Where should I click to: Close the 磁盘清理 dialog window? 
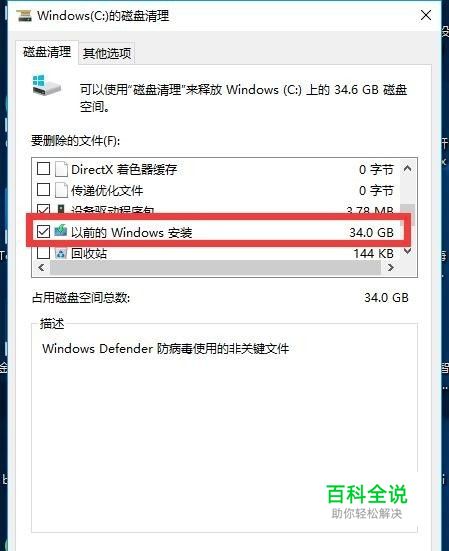coord(426,15)
